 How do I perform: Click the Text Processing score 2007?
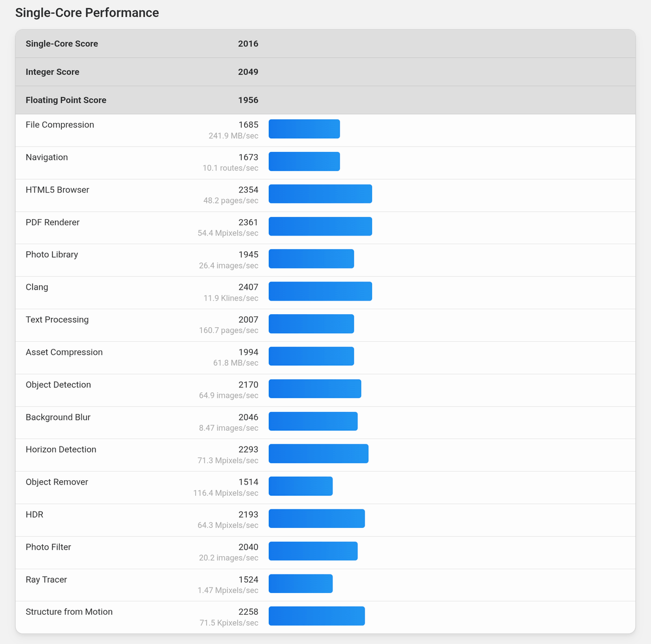pos(248,320)
